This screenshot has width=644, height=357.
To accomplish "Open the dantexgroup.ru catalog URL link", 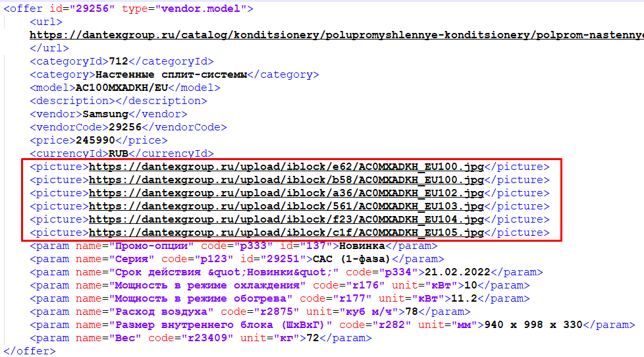I will click(336, 35).
